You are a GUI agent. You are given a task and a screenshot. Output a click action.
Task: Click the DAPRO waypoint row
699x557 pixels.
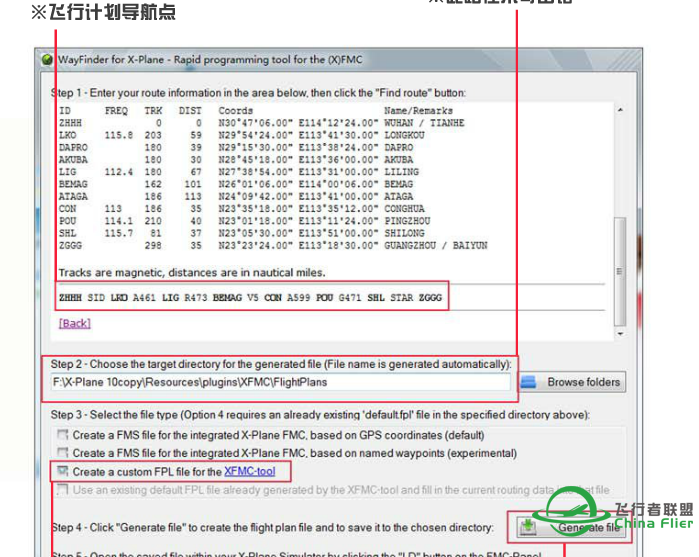tap(236, 147)
